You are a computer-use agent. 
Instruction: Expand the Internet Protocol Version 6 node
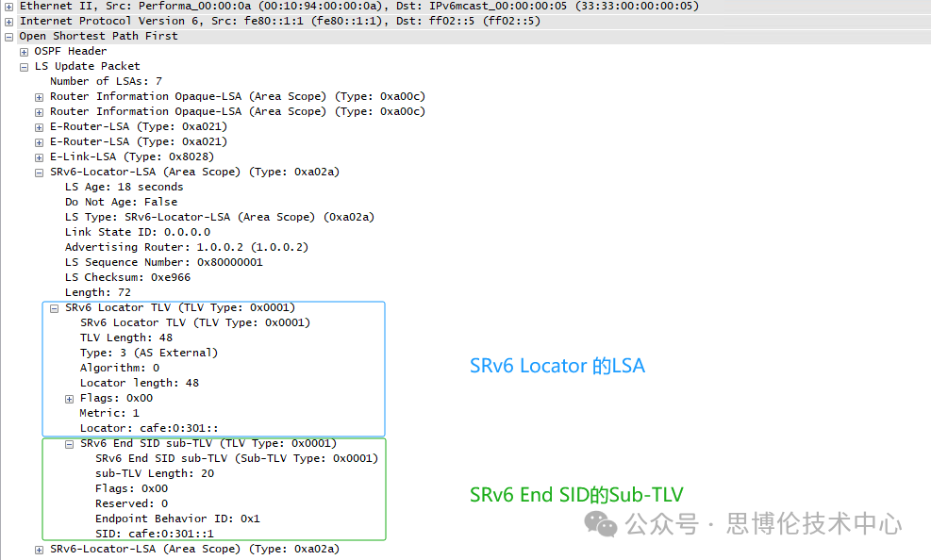[8, 21]
